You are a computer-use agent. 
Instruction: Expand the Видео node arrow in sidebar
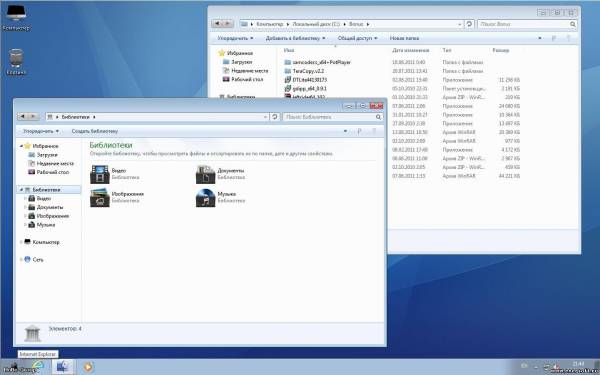(x=26, y=199)
